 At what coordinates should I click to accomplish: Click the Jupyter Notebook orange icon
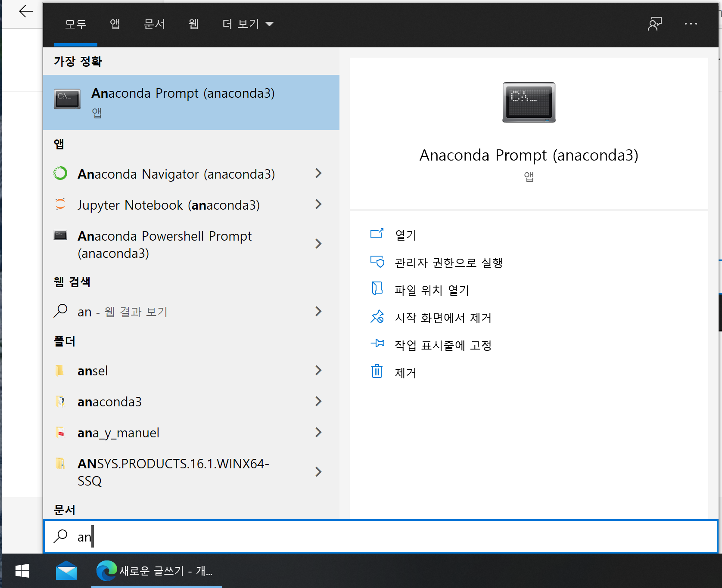pyautogui.click(x=60, y=204)
